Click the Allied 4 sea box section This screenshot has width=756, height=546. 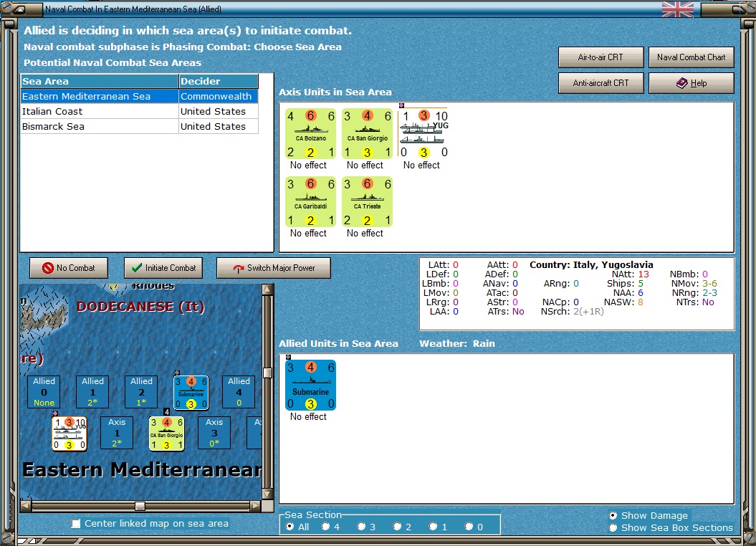point(239,392)
